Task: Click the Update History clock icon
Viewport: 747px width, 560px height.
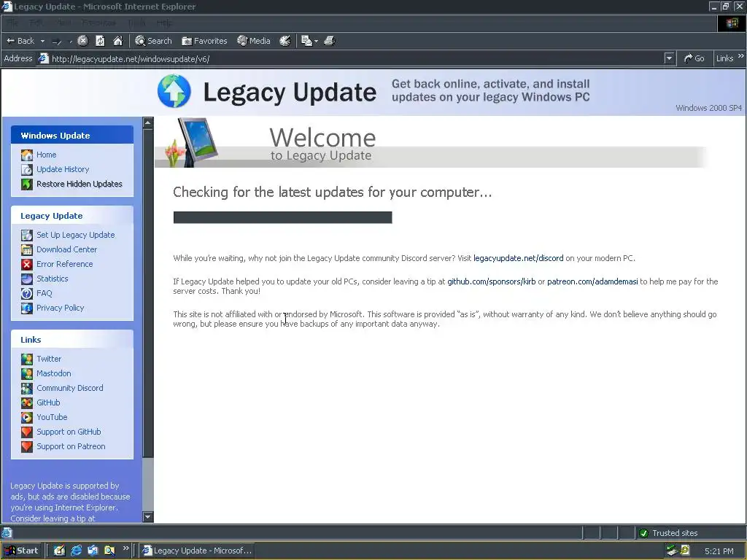Action: pos(27,169)
